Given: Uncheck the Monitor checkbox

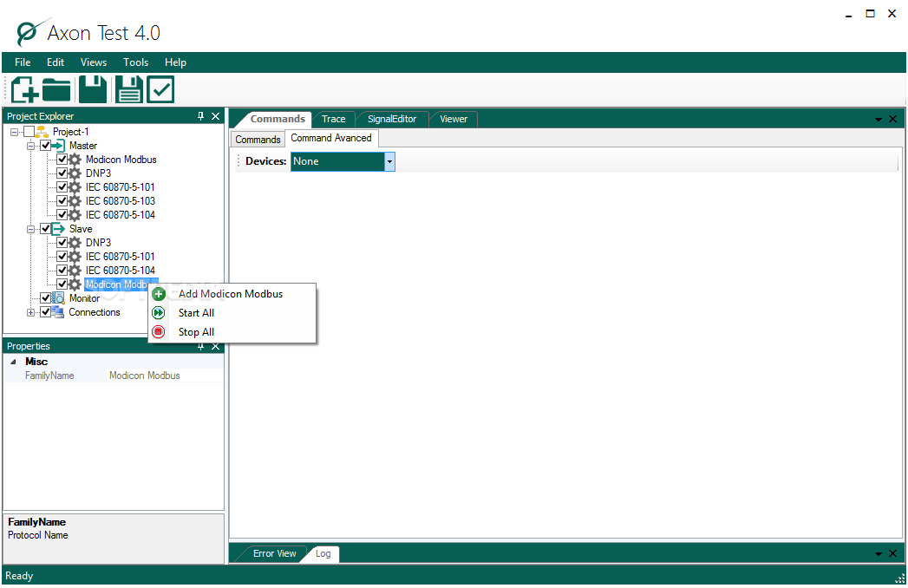Looking at the screenshot, I should [45, 298].
